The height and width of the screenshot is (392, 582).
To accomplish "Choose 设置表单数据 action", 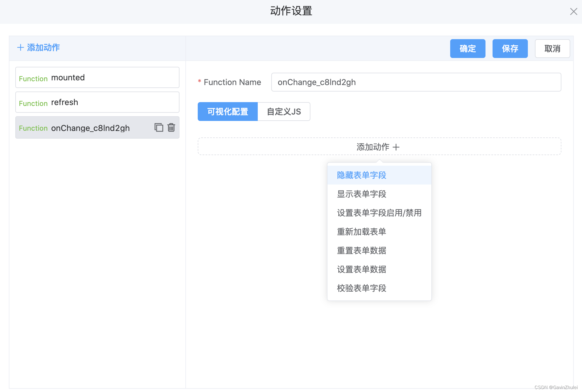I will click(361, 269).
